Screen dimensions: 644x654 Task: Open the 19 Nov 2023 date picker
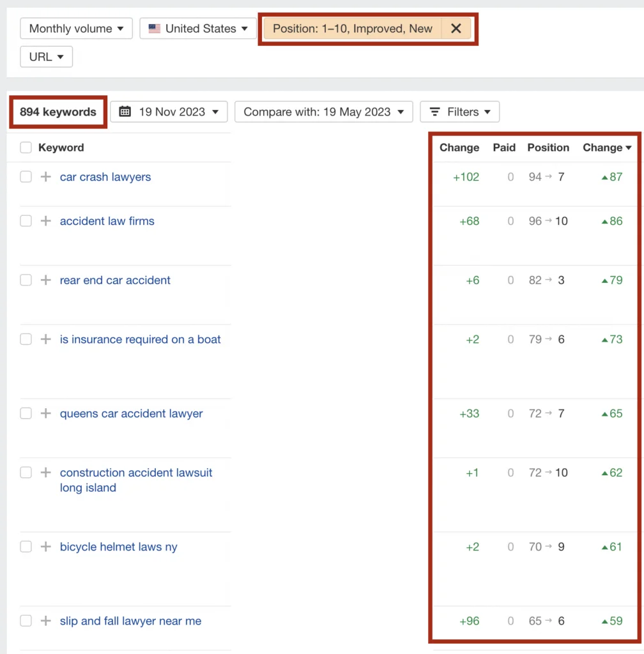coord(169,112)
